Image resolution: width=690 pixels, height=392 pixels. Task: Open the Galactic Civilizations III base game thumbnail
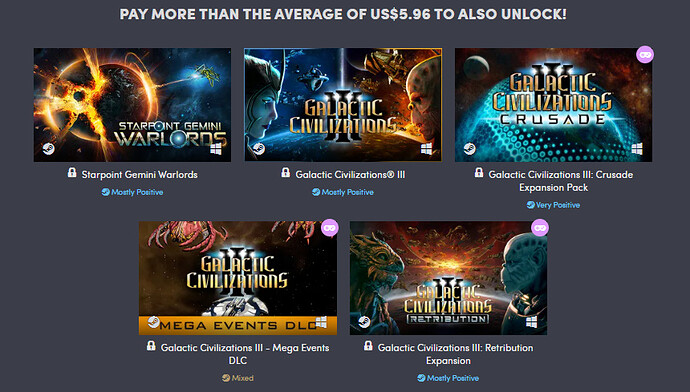point(343,105)
